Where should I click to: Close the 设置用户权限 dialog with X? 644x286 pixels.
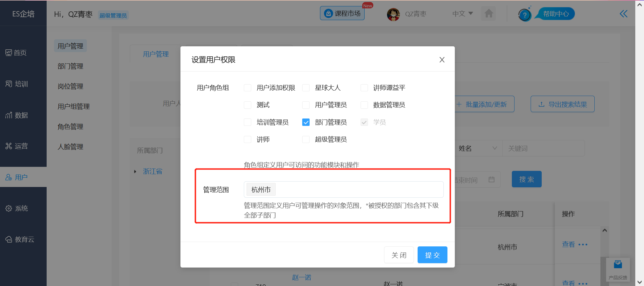pos(442,60)
